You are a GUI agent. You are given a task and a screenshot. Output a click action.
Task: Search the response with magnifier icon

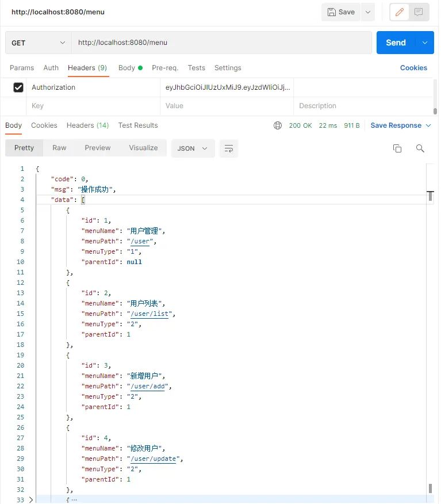pyautogui.click(x=420, y=148)
